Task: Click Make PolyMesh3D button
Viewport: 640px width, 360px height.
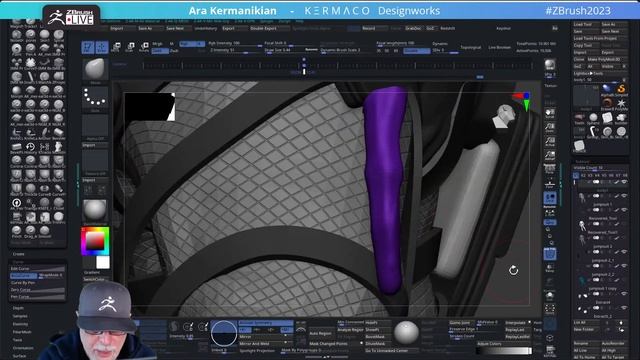Action: point(607,59)
